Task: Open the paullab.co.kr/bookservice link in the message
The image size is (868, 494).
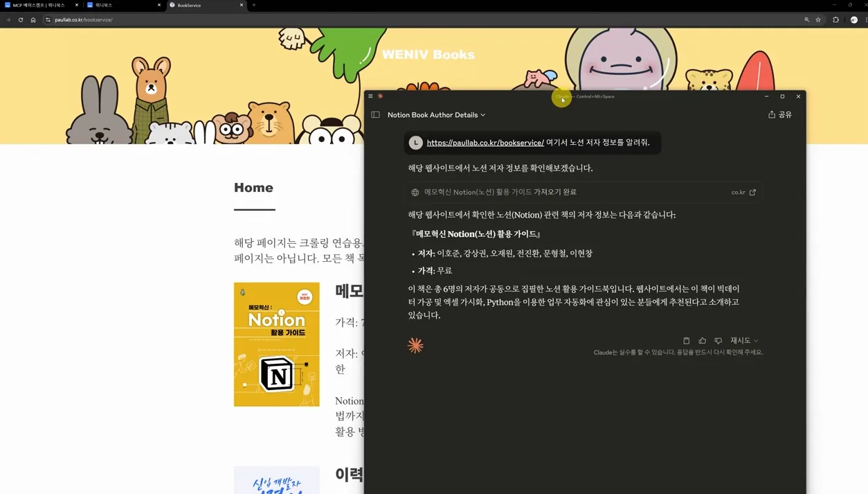Action: pos(485,143)
